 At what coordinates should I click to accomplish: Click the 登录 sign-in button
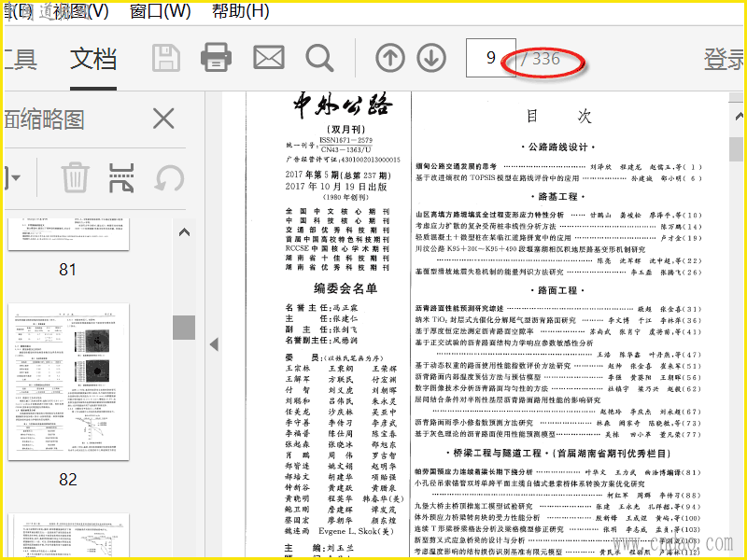click(x=723, y=59)
